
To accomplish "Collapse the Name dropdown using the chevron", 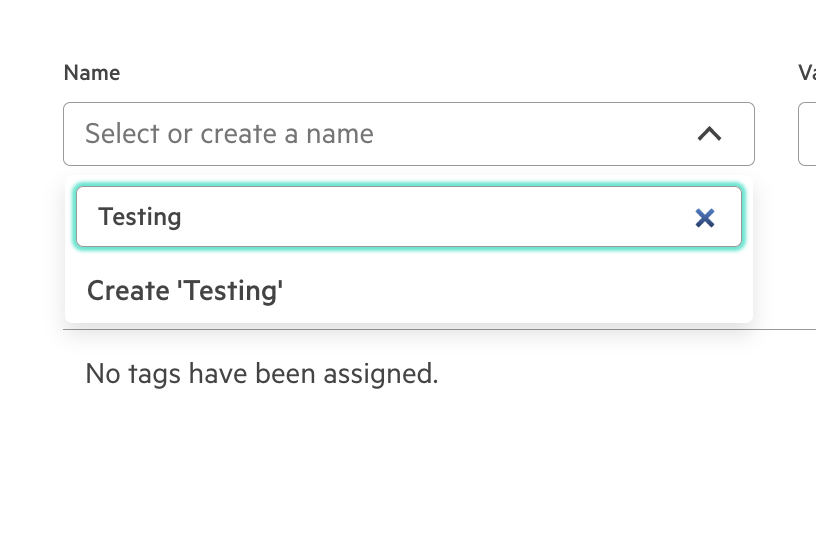I will (x=709, y=134).
